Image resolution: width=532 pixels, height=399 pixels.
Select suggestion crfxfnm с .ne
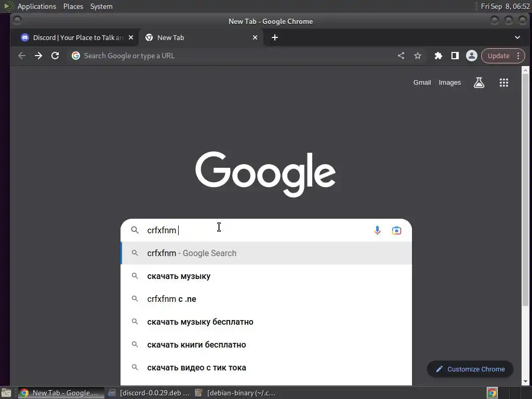click(x=267, y=299)
